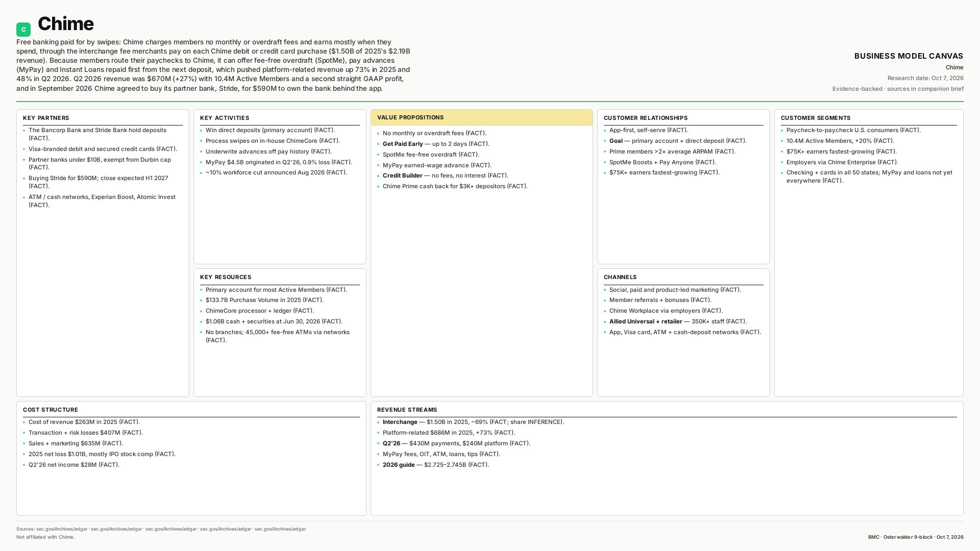
Task: Select 'Allied Universal + retailer — 350K+ staff' line
Action: coord(678,321)
